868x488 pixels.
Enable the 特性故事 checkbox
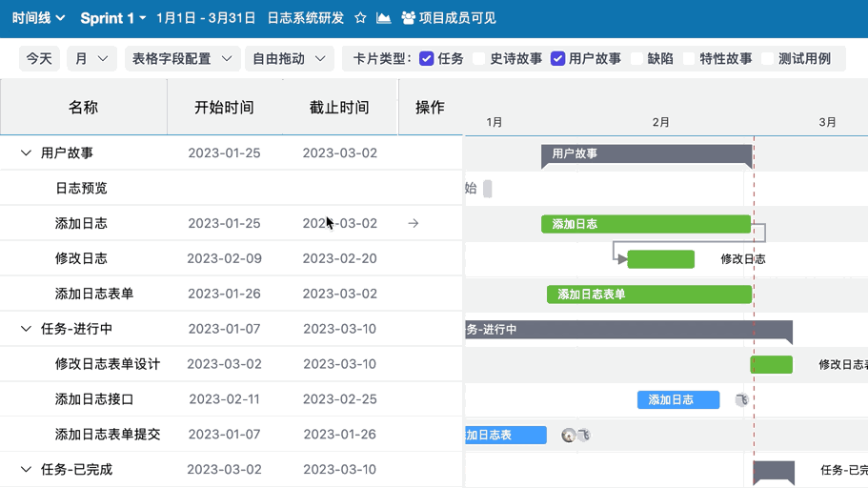point(689,59)
